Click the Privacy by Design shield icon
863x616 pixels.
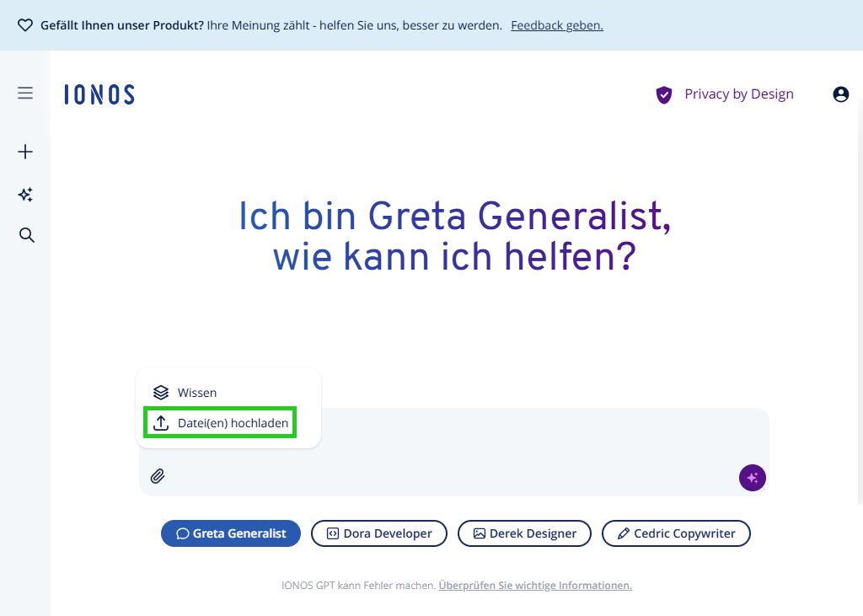[x=664, y=94]
